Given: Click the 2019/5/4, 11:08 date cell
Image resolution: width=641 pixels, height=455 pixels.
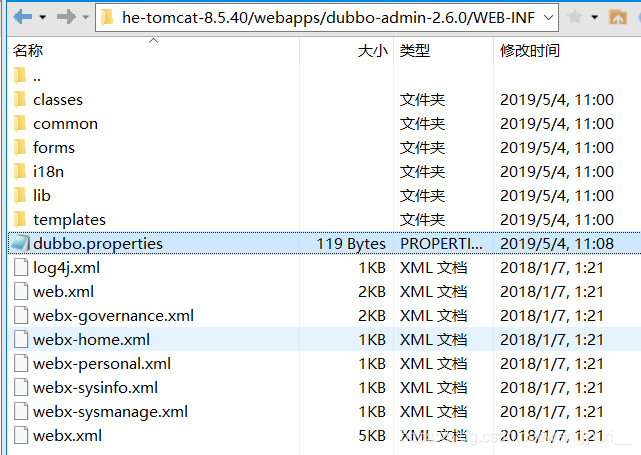Looking at the screenshot, I should (x=557, y=244).
